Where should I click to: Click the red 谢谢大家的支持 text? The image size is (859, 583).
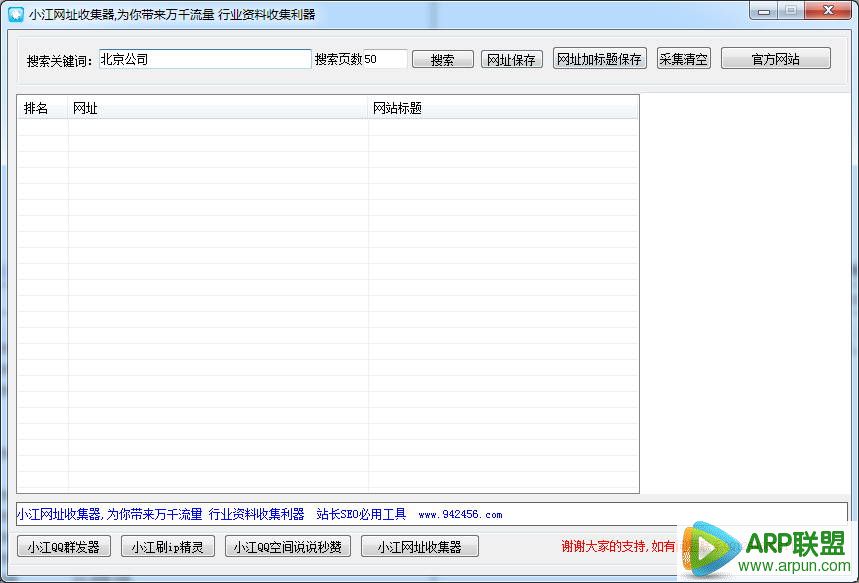pos(615,547)
